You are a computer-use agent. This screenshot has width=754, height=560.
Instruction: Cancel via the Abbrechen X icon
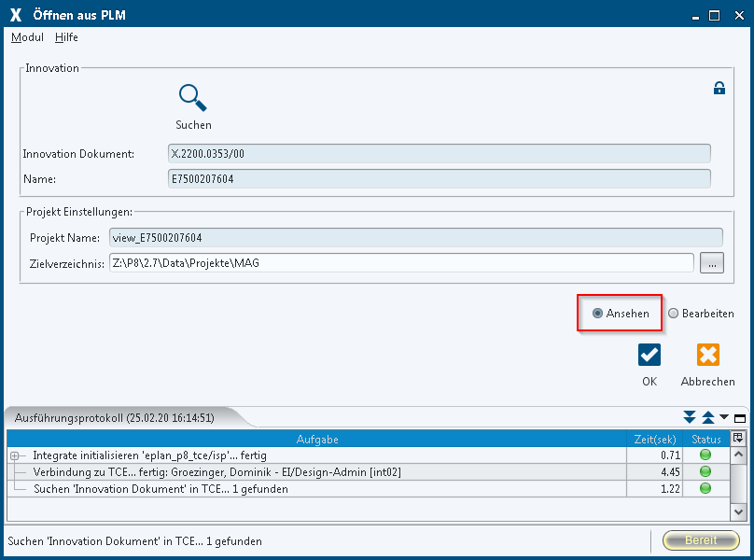tap(707, 355)
